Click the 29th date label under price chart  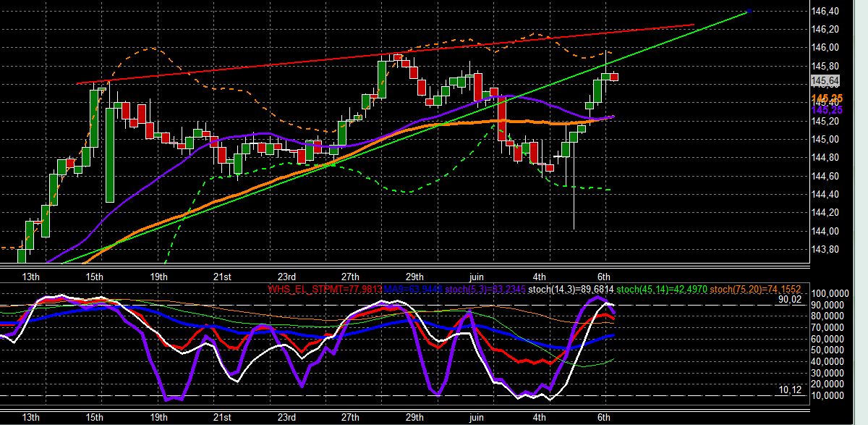(x=414, y=277)
